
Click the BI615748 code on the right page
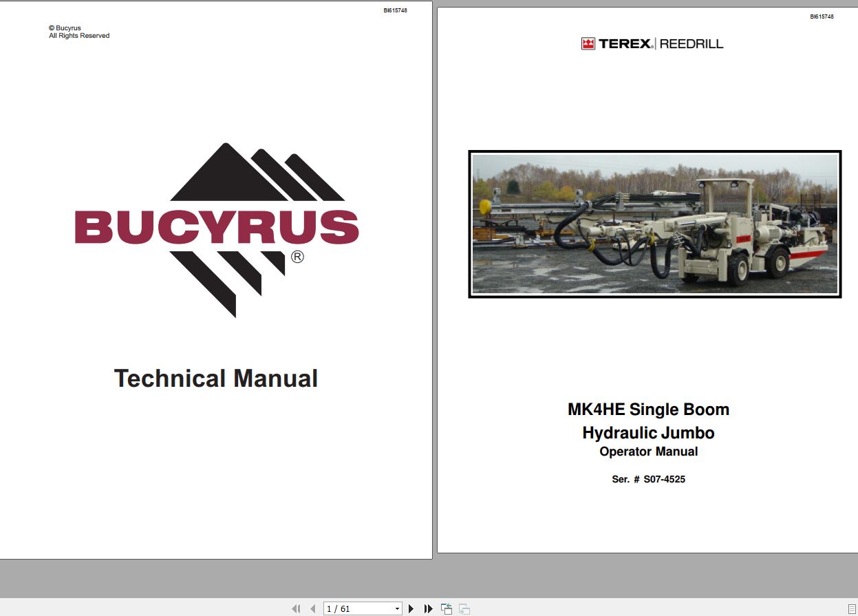click(x=821, y=15)
